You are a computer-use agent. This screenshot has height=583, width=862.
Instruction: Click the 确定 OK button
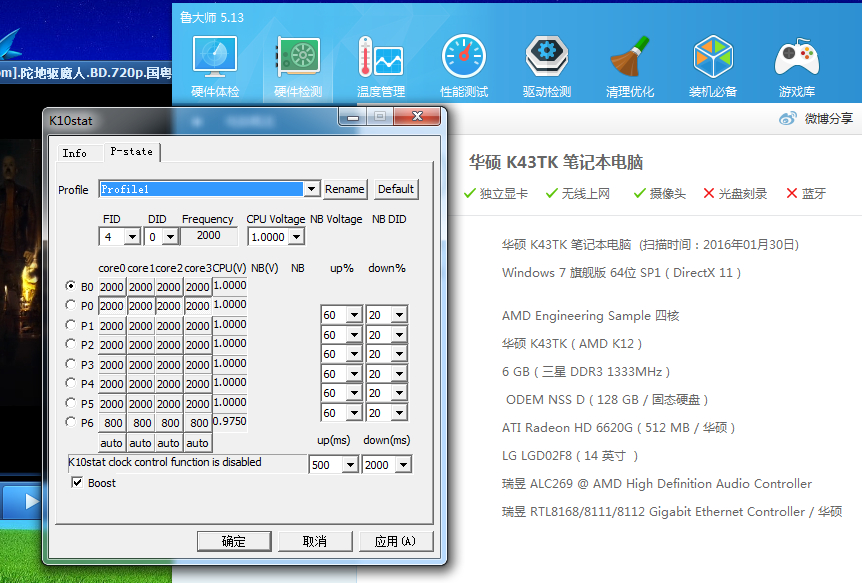234,541
